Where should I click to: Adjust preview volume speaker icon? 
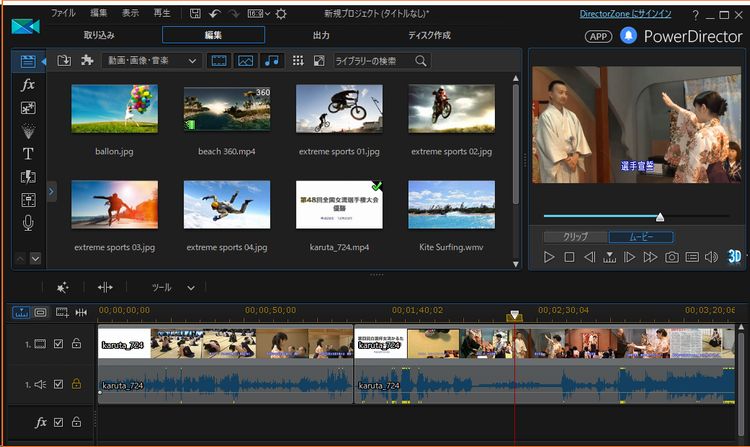click(711, 257)
